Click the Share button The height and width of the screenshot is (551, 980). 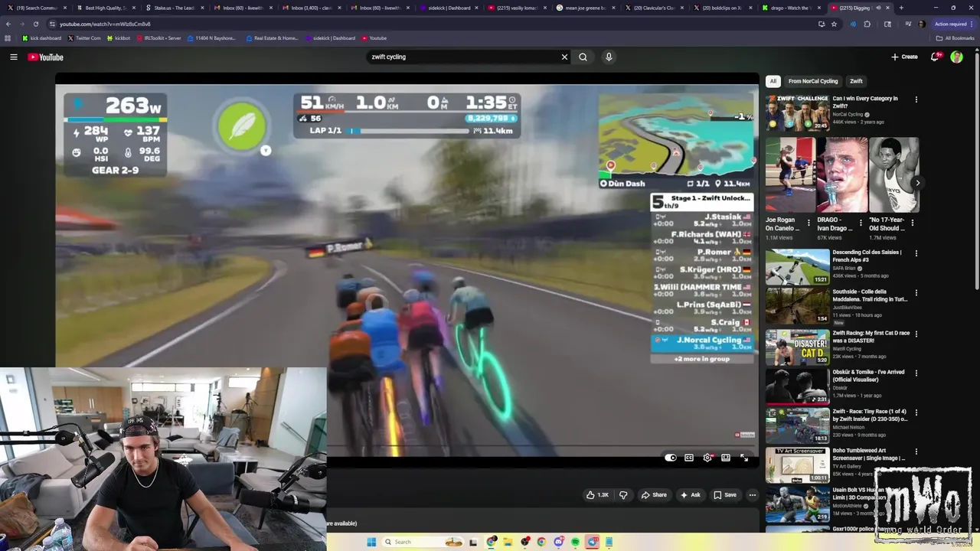point(654,495)
